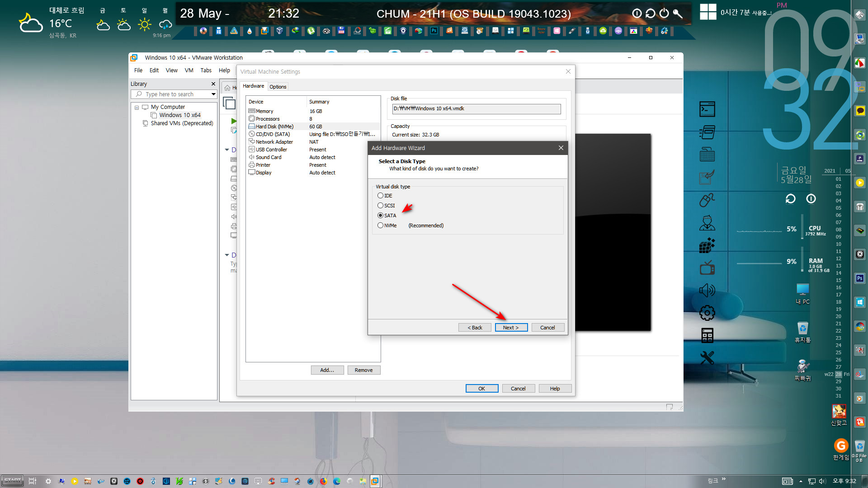Open the terminal icon in desktop sidebar
Image resolution: width=868 pixels, height=488 pixels.
pyautogui.click(x=707, y=109)
